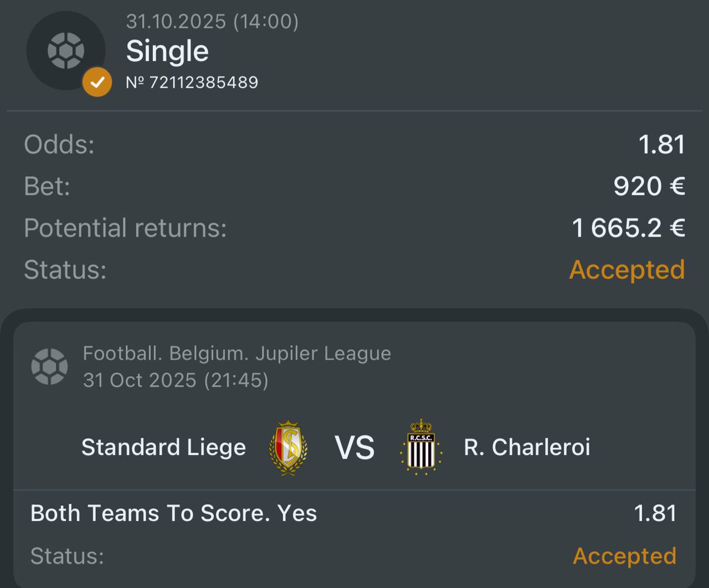The image size is (709, 588).
Task: Click the small football icon beside Jupiler League
Action: pyautogui.click(x=49, y=366)
